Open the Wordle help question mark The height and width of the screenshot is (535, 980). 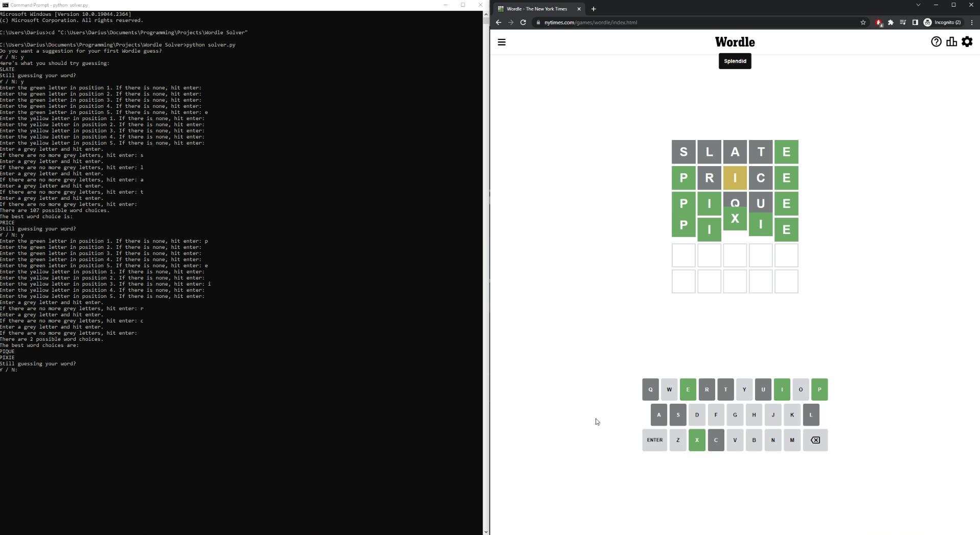[936, 42]
